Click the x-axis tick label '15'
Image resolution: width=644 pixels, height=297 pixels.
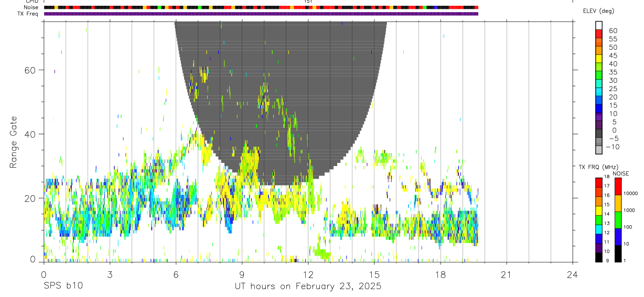tap(374, 274)
